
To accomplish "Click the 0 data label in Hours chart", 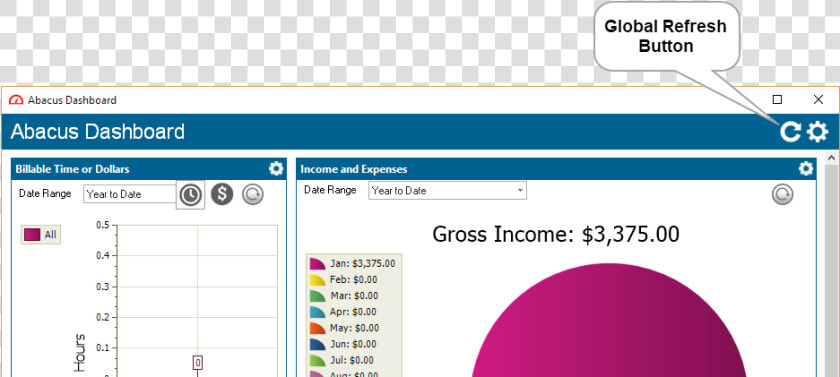I will coord(198,363).
